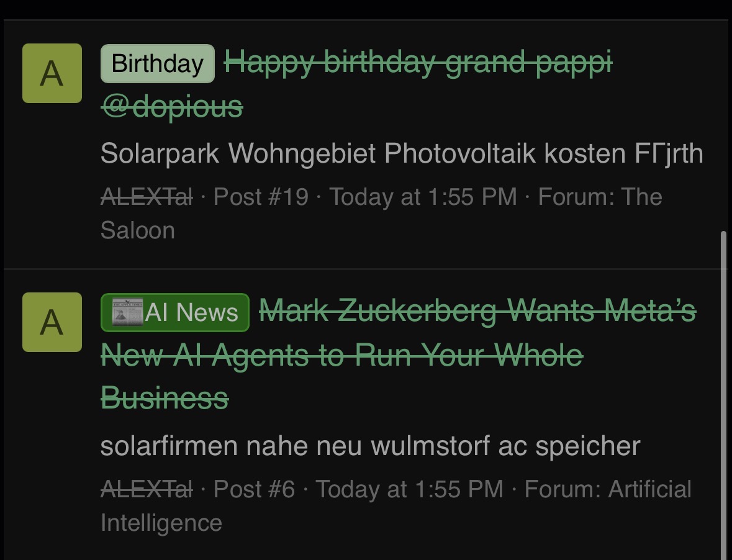Click the word 'Business' in the thread title
The width and height of the screenshot is (732, 560).
[x=165, y=398]
